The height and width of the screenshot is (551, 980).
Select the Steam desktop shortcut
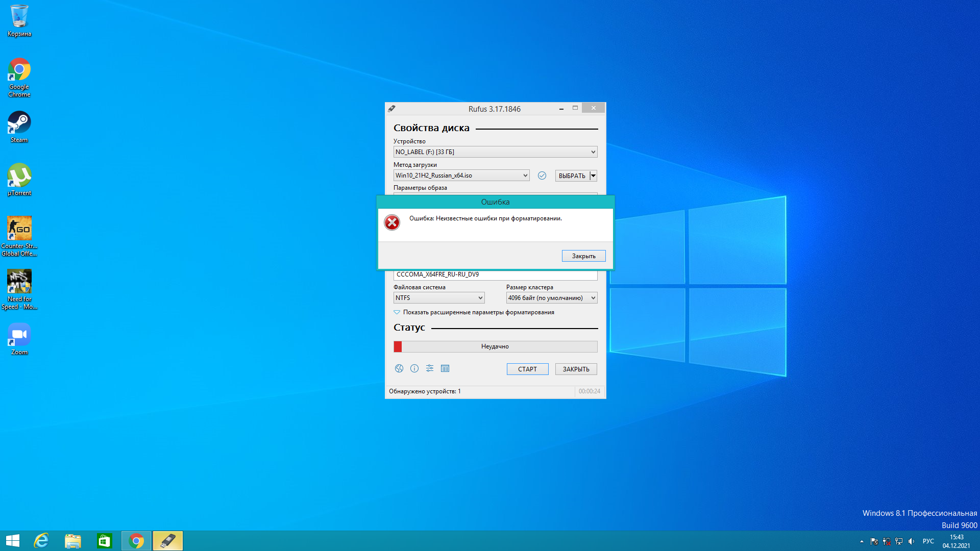click(19, 128)
